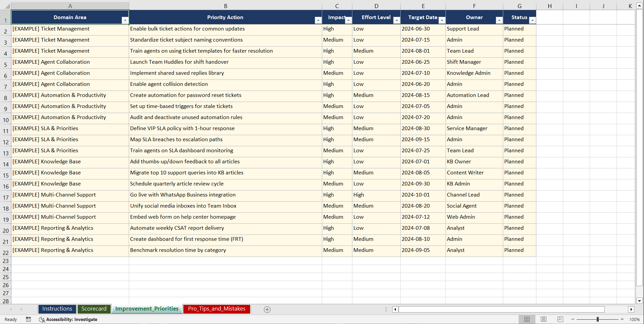Zoom in using the plus icon

click(622, 319)
